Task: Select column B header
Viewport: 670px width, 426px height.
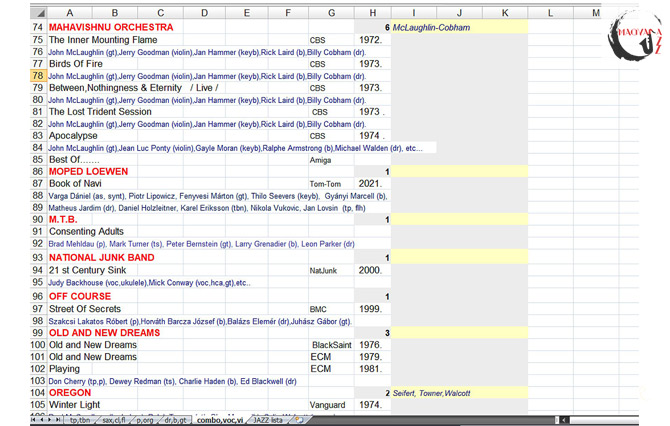Action: (115, 13)
